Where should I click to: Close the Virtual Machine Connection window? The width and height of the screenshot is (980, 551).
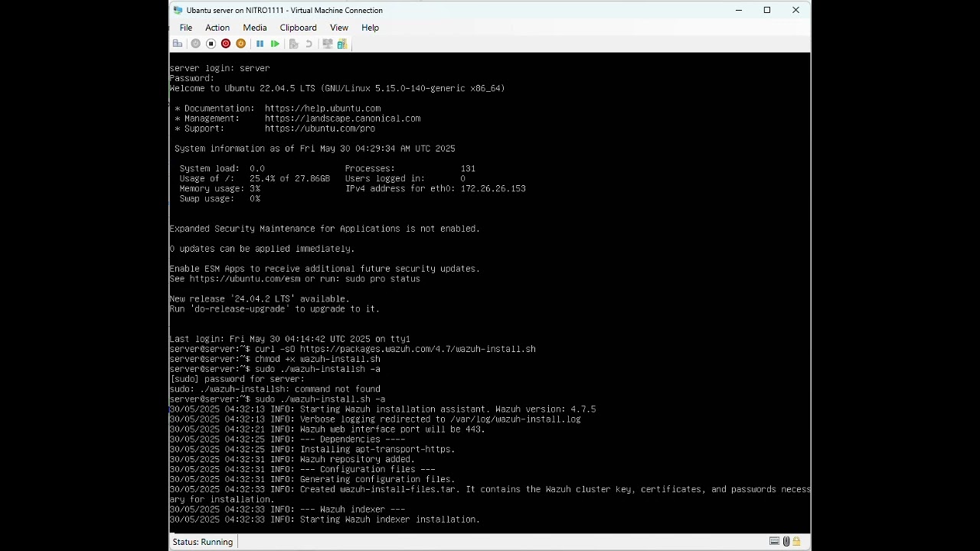pos(796,10)
